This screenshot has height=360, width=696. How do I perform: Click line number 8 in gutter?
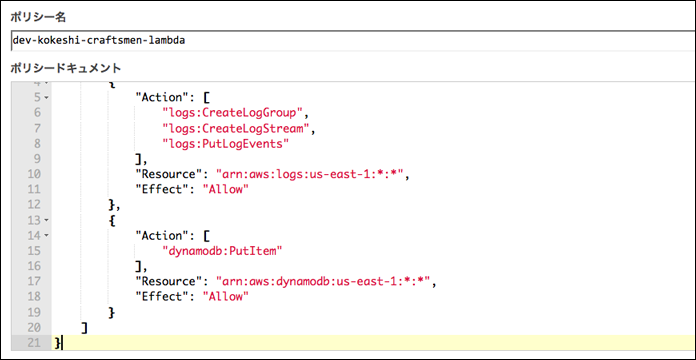coord(37,143)
